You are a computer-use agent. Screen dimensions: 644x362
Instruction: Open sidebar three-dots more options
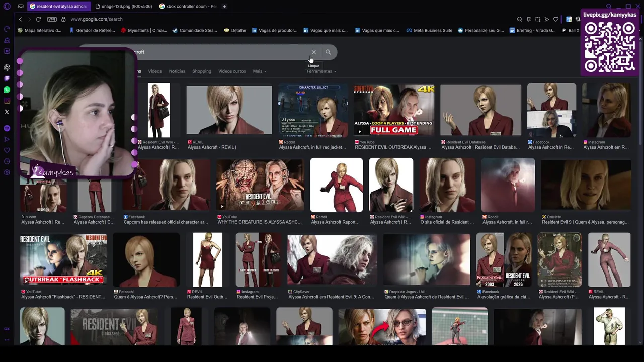[7, 340]
